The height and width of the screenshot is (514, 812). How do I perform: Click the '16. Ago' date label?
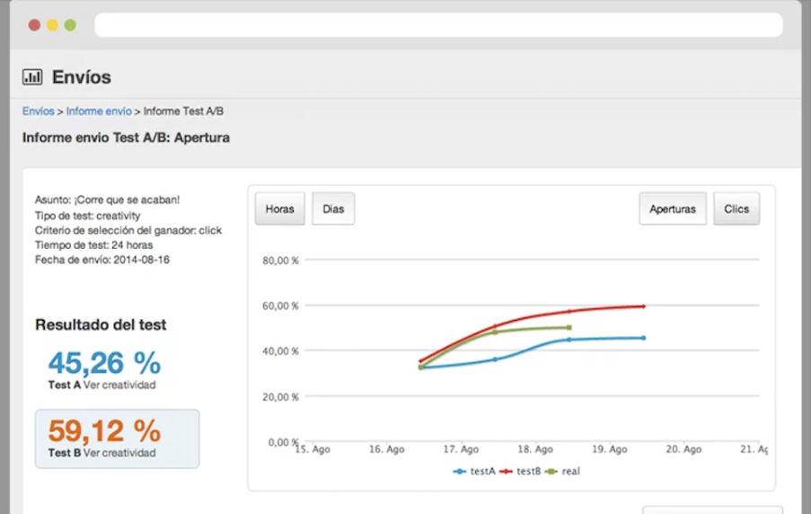point(387,449)
